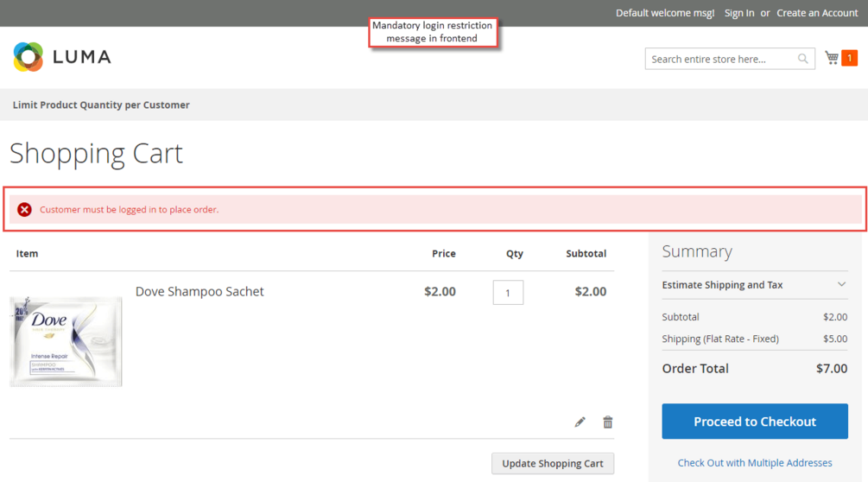Click Update Shopping Cart button

[x=553, y=463]
